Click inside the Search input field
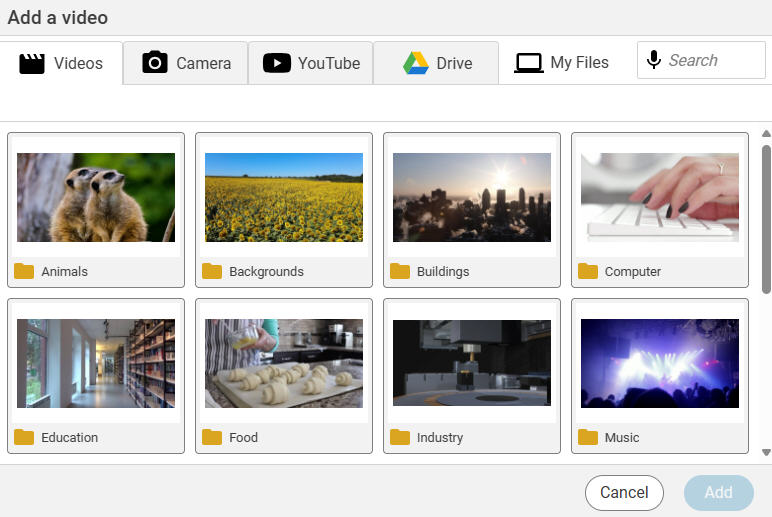Screen dimensions: 772x517 coord(712,60)
